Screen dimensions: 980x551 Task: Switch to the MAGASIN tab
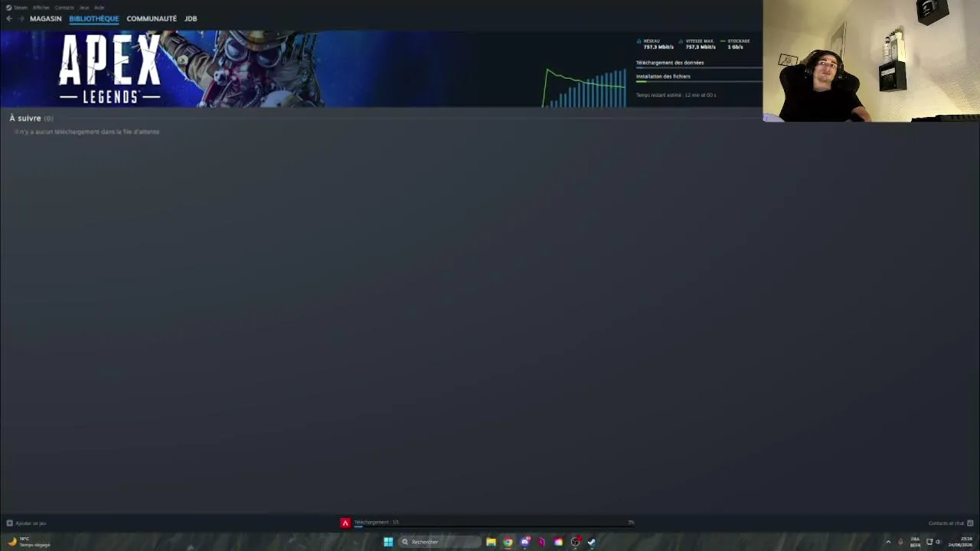click(x=45, y=18)
